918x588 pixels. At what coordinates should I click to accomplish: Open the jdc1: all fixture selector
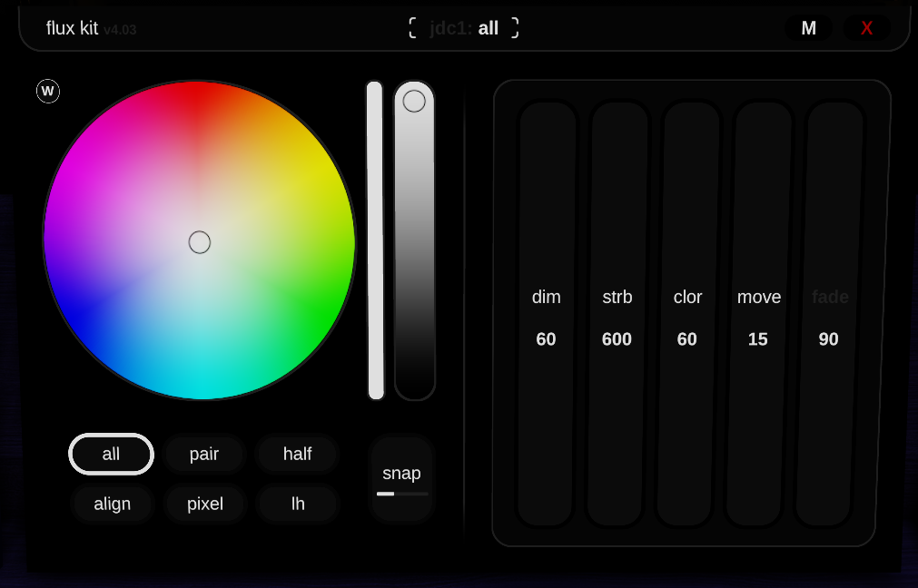point(464,28)
